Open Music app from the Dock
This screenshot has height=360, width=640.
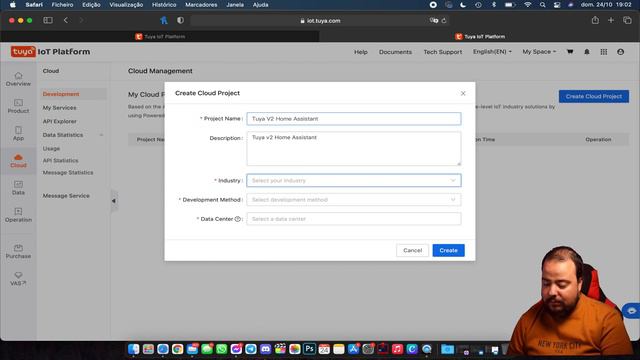397,349
